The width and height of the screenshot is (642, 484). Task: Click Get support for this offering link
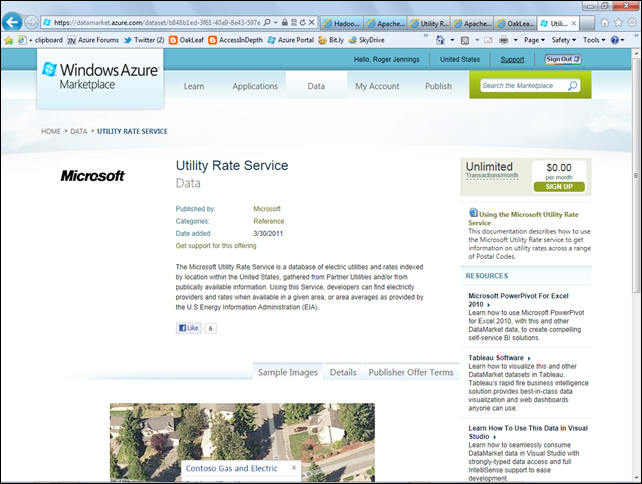click(216, 246)
